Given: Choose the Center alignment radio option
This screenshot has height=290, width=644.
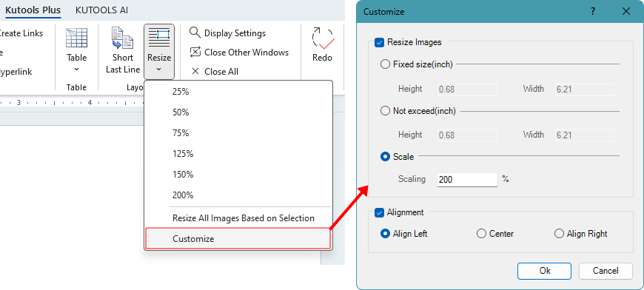Looking at the screenshot, I should [x=481, y=234].
